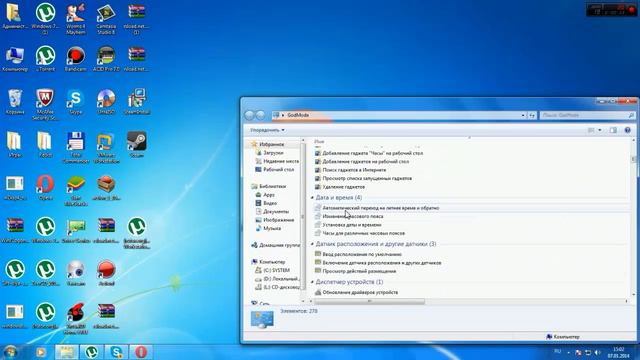Open the UltraISO desktop shortcut
This screenshot has width=640, height=360.
106,102
